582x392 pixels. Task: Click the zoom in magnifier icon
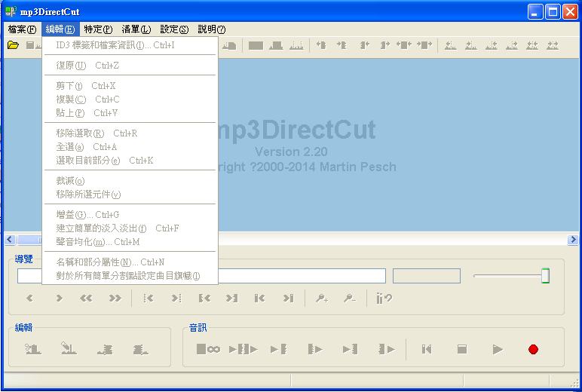322,298
